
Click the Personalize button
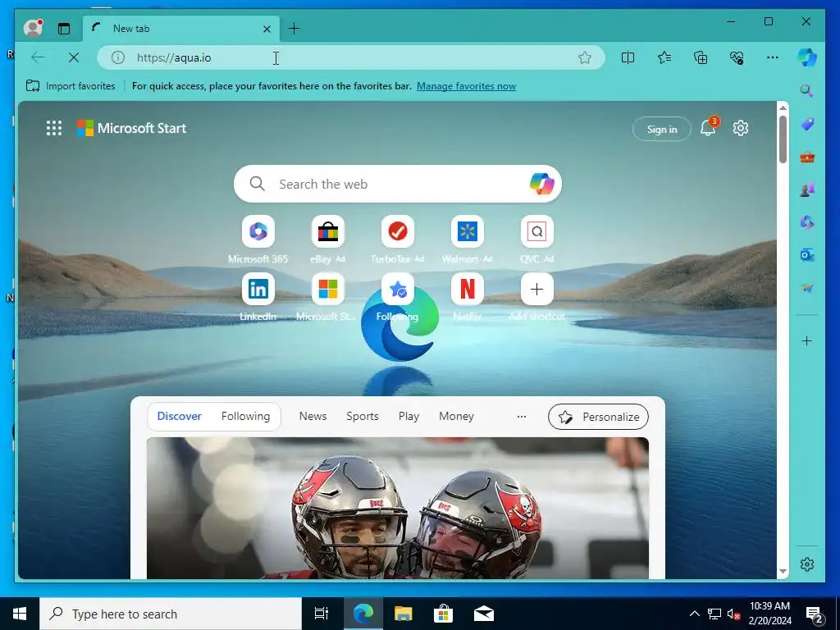pyautogui.click(x=598, y=417)
